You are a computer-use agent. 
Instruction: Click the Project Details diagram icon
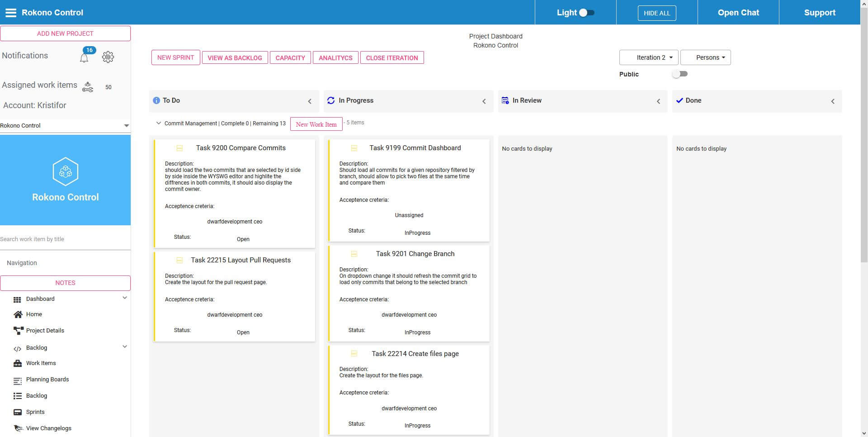pos(18,331)
